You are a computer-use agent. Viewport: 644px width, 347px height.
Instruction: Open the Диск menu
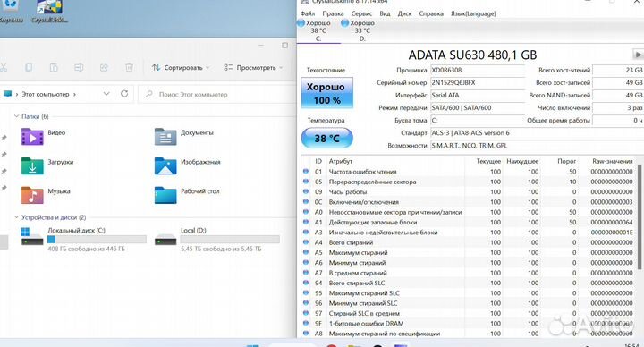[x=404, y=13]
